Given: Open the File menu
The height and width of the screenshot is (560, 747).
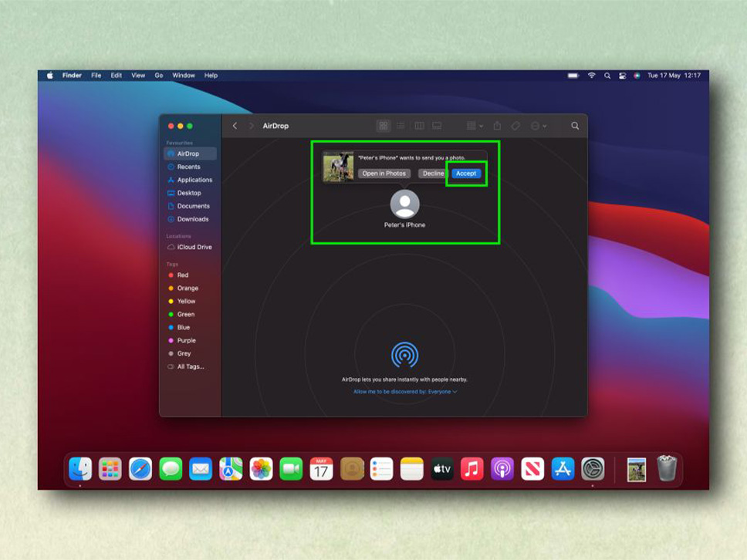Looking at the screenshot, I should pyautogui.click(x=96, y=76).
